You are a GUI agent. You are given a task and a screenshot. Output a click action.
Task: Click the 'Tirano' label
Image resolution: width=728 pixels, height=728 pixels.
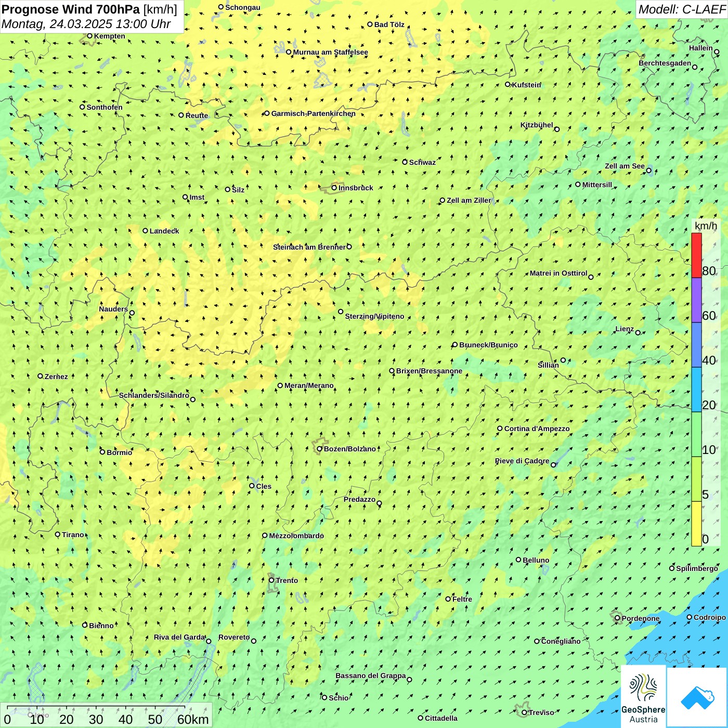[73, 535]
